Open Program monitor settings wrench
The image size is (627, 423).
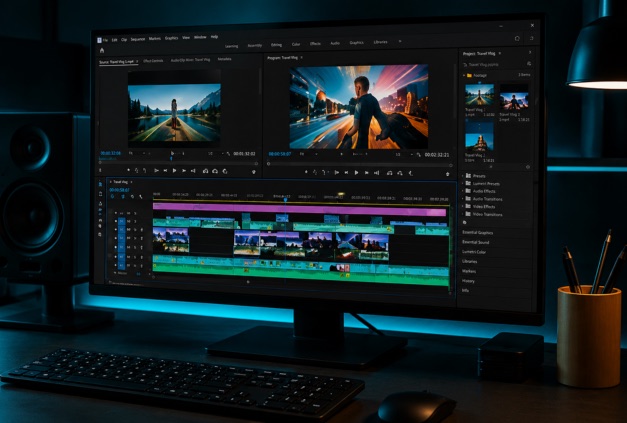click(419, 155)
